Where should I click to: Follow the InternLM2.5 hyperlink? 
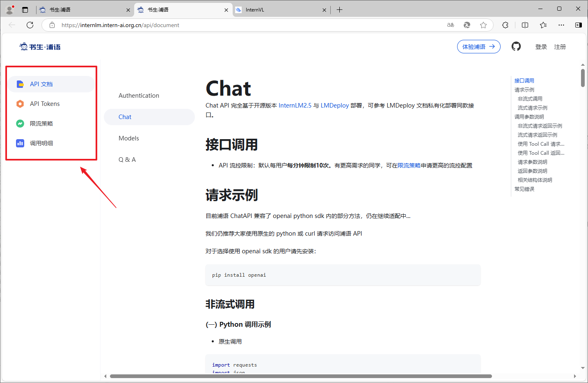point(295,105)
